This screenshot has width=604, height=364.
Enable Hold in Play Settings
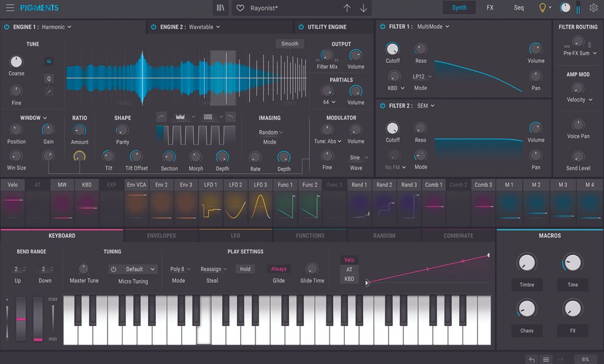point(245,268)
